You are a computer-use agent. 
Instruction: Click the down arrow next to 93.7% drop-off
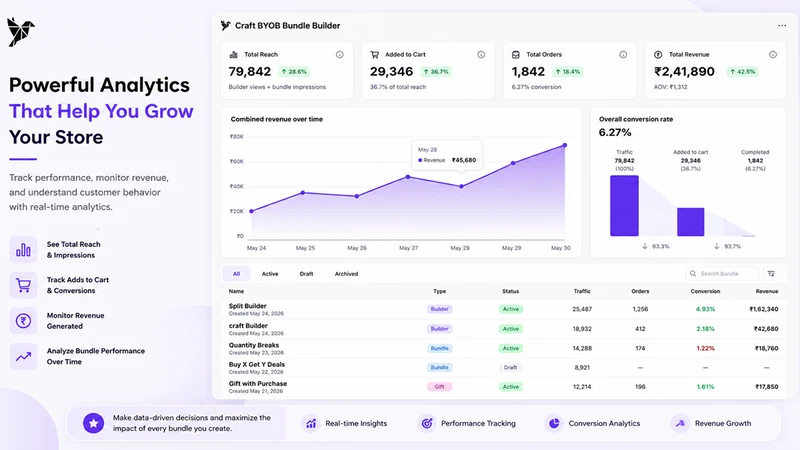pyautogui.click(x=716, y=246)
